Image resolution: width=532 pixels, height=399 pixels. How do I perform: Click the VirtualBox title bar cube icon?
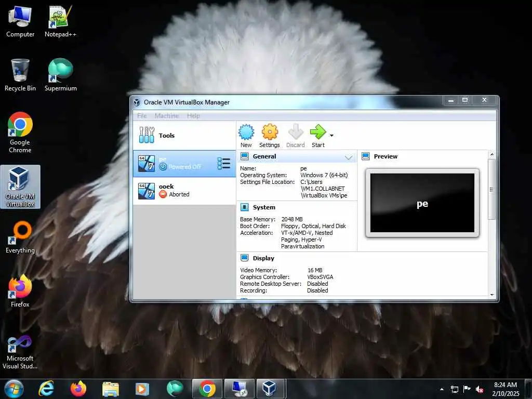pyautogui.click(x=137, y=102)
